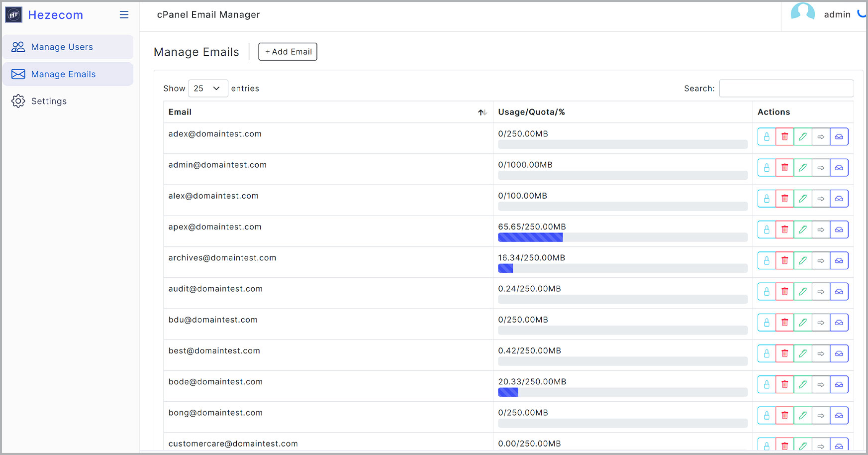The width and height of the screenshot is (868, 455).
Task: Open the inbox icon for adex@domaintest.com
Action: click(839, 137)
